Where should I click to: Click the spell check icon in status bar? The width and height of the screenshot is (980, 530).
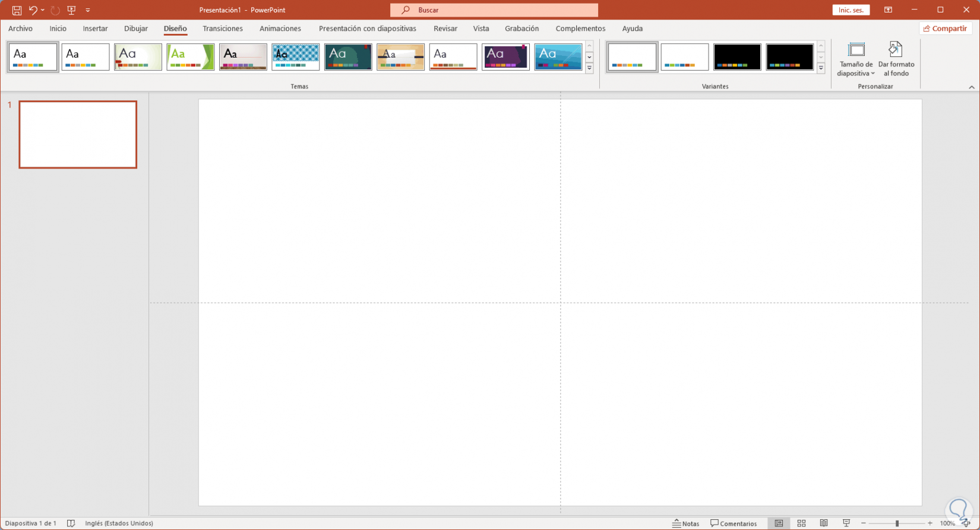pyautogui.click(x=71, y=523)
